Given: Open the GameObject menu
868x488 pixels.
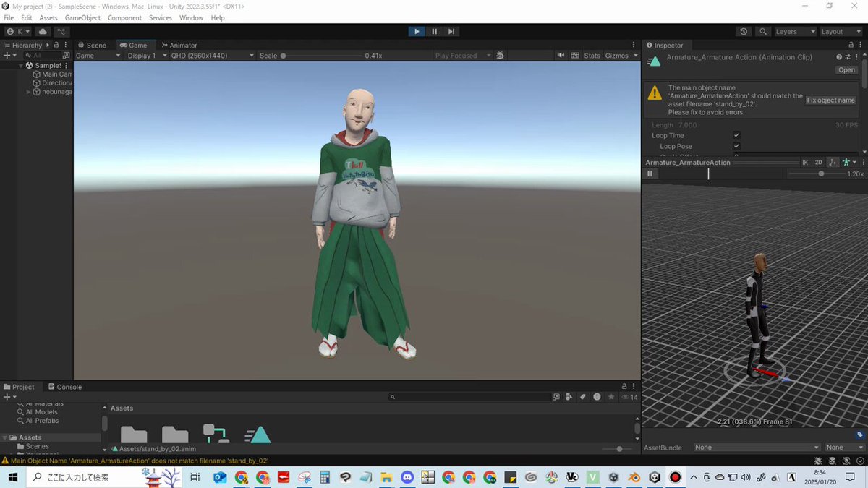Looking at the screenshot, I should [x=82, y=17].
